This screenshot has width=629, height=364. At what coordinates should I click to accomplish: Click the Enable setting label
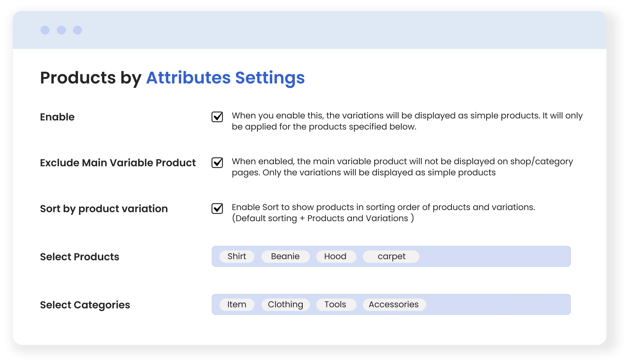[57, 117]
